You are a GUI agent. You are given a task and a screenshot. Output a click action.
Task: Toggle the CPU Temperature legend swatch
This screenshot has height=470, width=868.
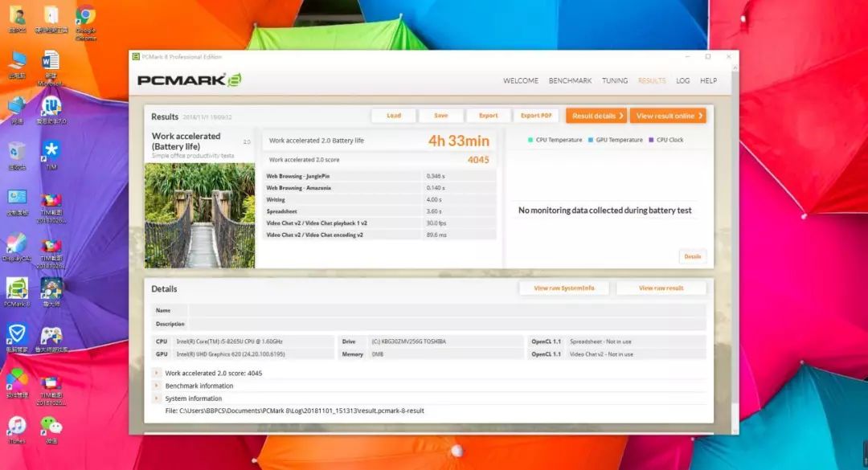click(530, 140)
